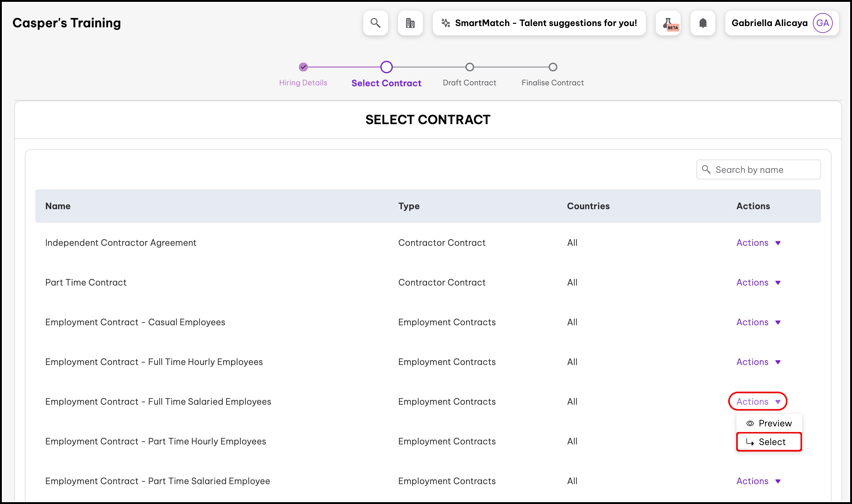Open the notifications bell
The height and width of the screenshot is (504, 852).
703,23
